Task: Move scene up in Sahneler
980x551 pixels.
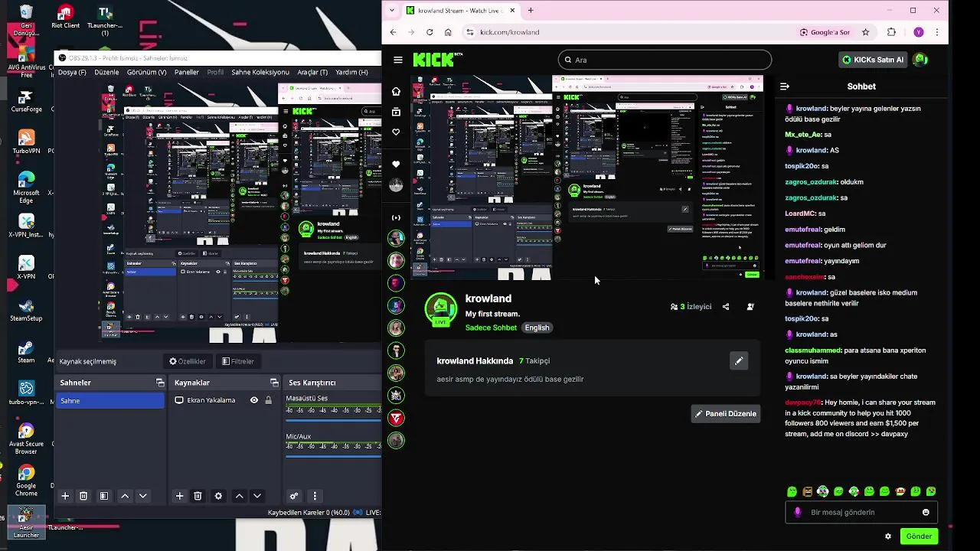Action: point(125,496)
